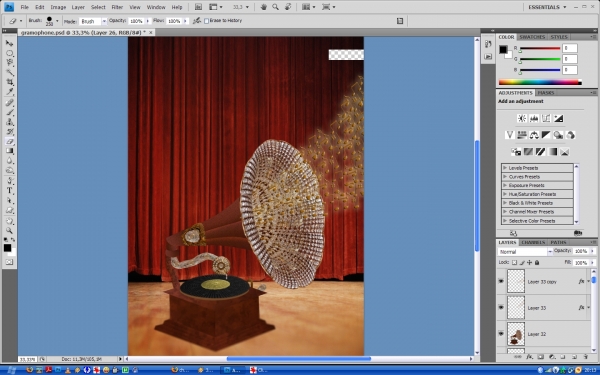This screenshot has height=375, width=600.
Task: Open the Image menu
Action: pyautogui.click(x=58, y=7)
